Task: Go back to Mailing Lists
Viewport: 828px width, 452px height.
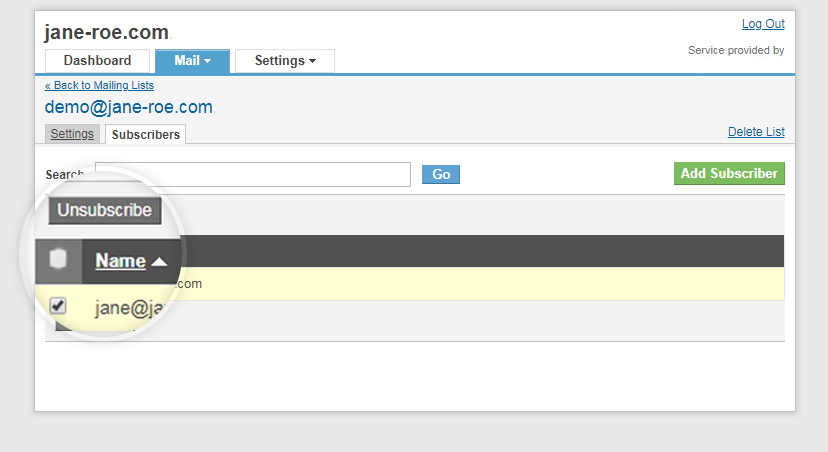Action: 99,85
